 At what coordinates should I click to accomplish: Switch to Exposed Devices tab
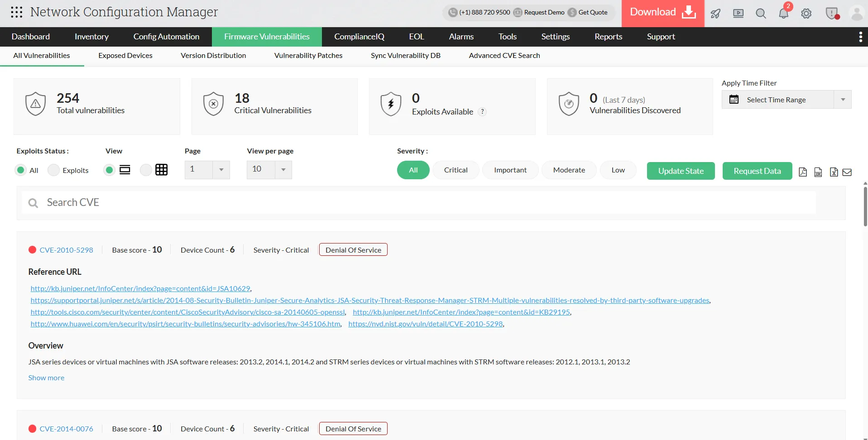tap(125, 56)
